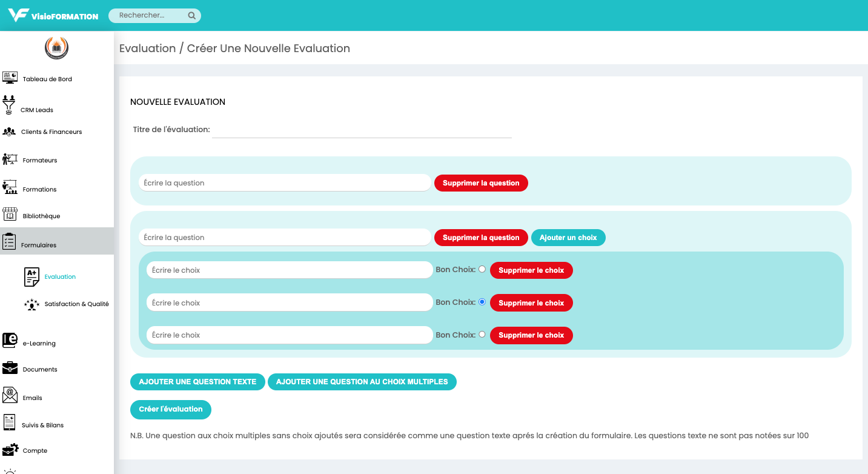Viewport: 868px width, 474px height.
Task: Click the Formations classroom icon
Action: pyautogui.click(x=10, y=187)
